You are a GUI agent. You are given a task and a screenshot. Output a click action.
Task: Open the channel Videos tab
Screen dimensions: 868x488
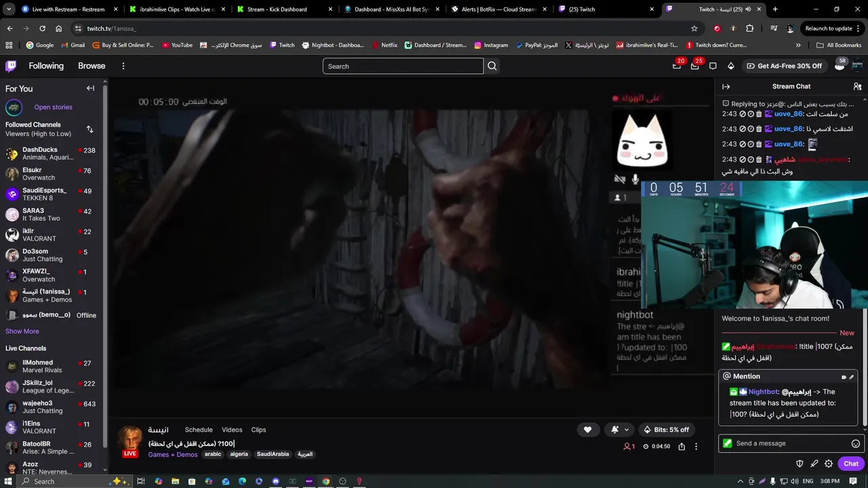[x=232, y=430]
